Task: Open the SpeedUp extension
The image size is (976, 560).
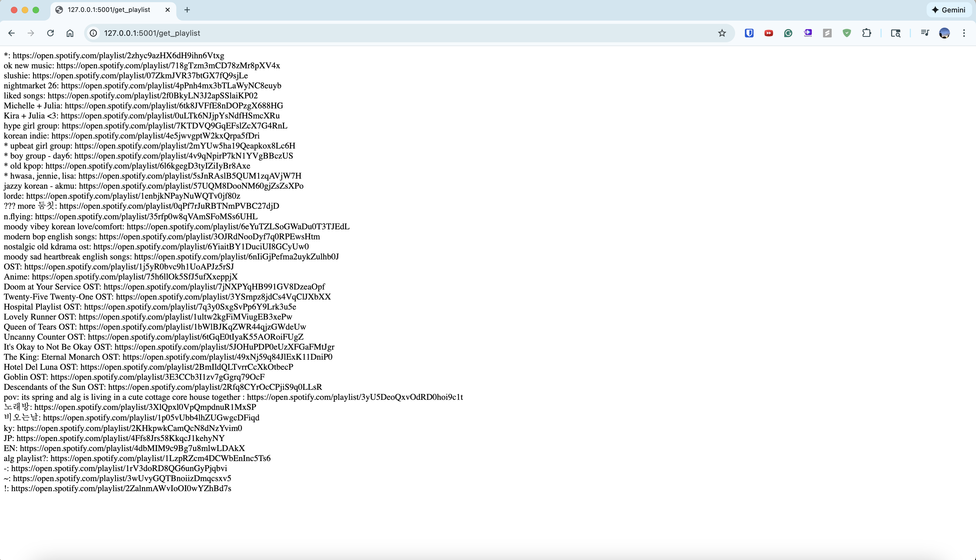Action: click(x=808, y=33)
